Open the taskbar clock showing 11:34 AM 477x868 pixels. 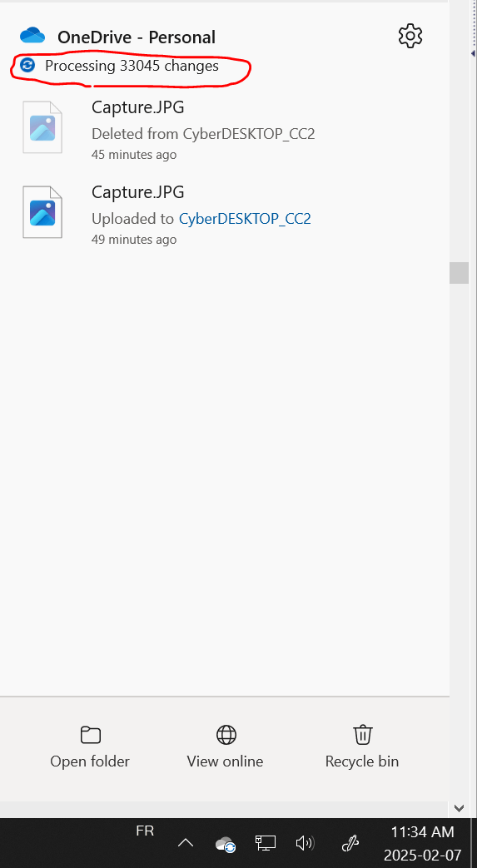(423, 843)
